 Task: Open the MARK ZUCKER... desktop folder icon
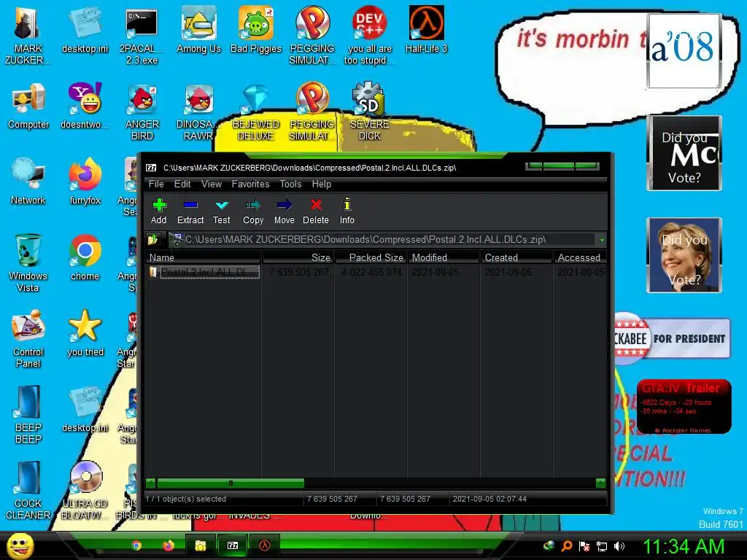tap(28, 36)
